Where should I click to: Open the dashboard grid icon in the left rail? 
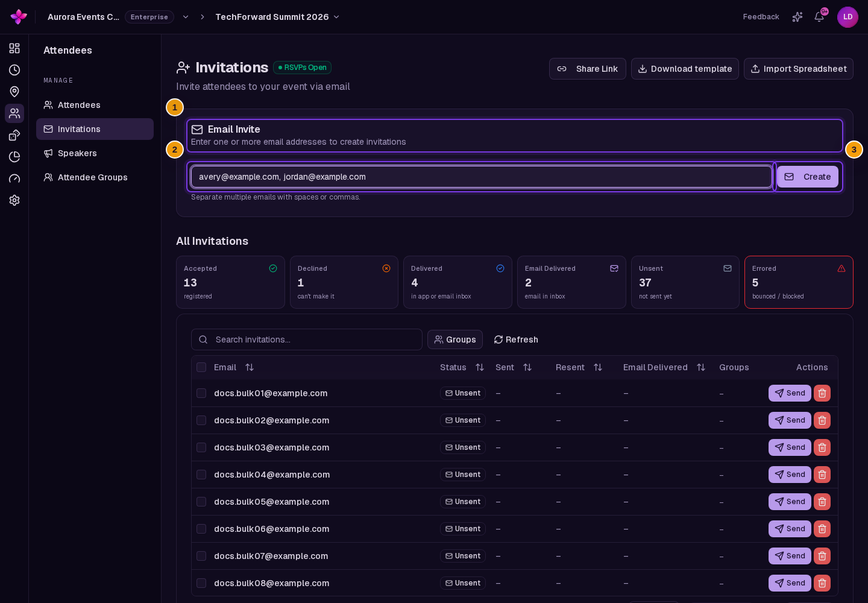coord(14,48)
